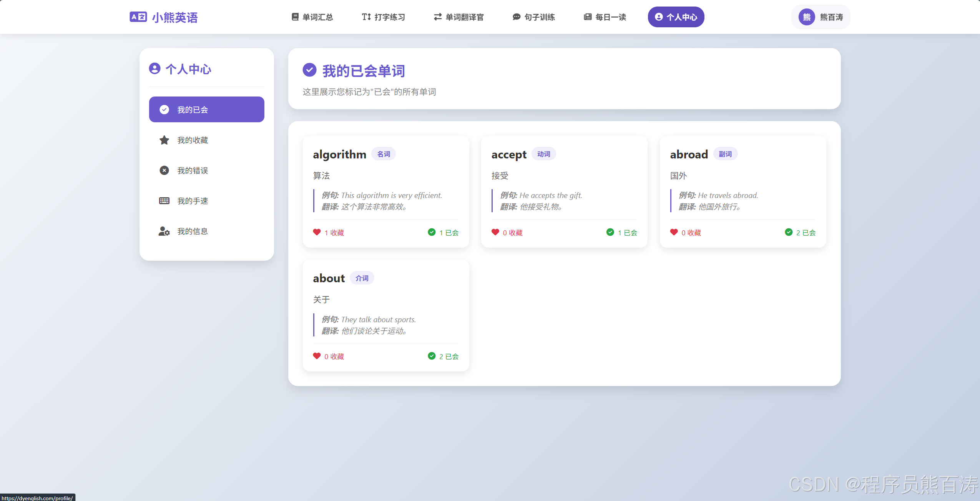Screen dimensions: 980x501
Task: Click the user-gear icon beside 我的信息
Action: [164, 231]
